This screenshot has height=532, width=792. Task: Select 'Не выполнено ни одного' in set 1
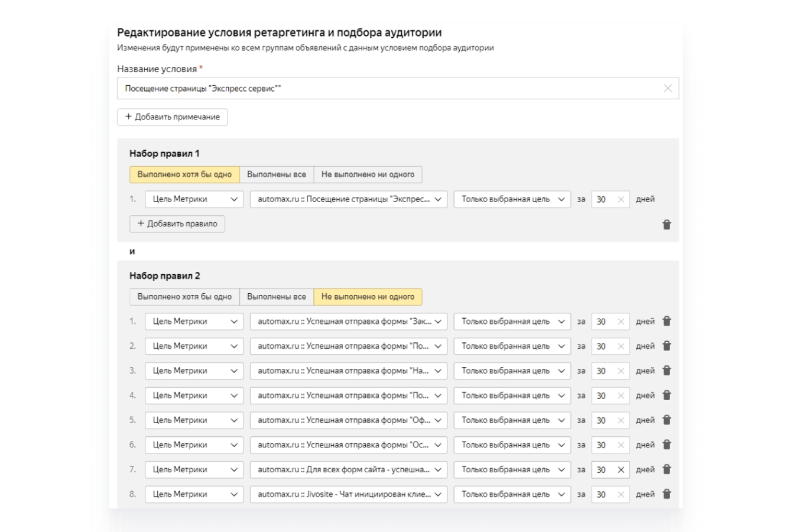click(368, 174)
